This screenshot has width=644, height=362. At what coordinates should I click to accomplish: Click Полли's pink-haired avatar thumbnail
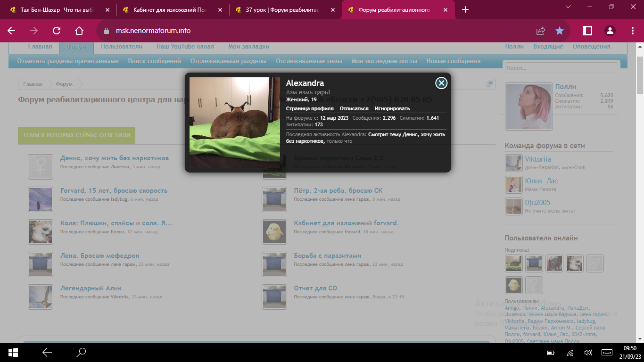click(528, 107)
